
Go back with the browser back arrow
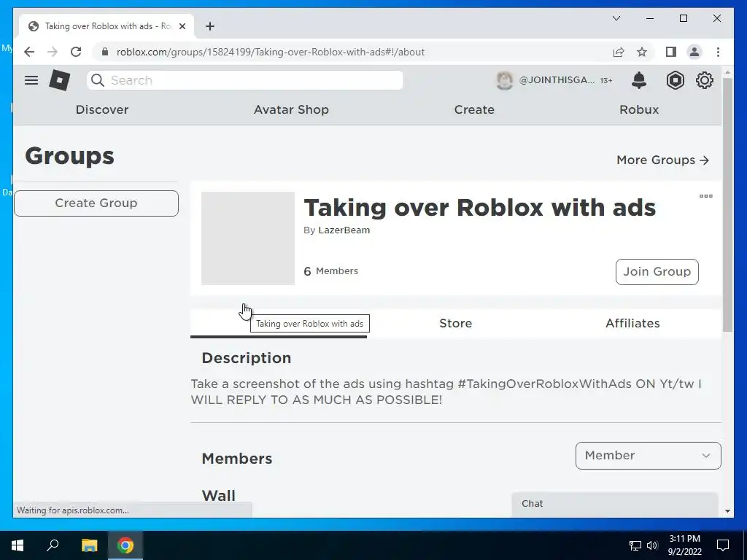[x=29, y=52]
